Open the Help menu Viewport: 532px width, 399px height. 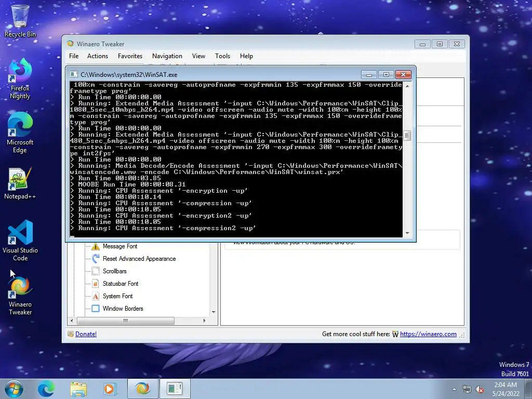[246, 56]
